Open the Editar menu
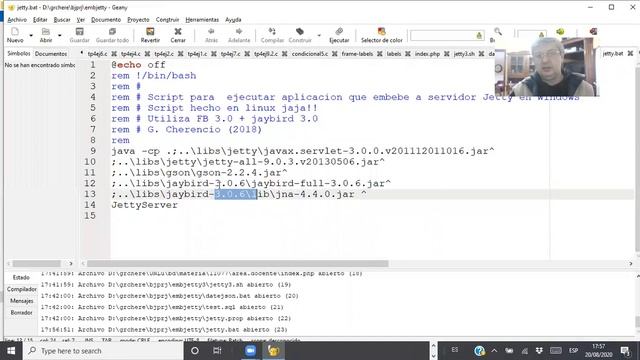 pyautogui.click(x=40, y=20)
